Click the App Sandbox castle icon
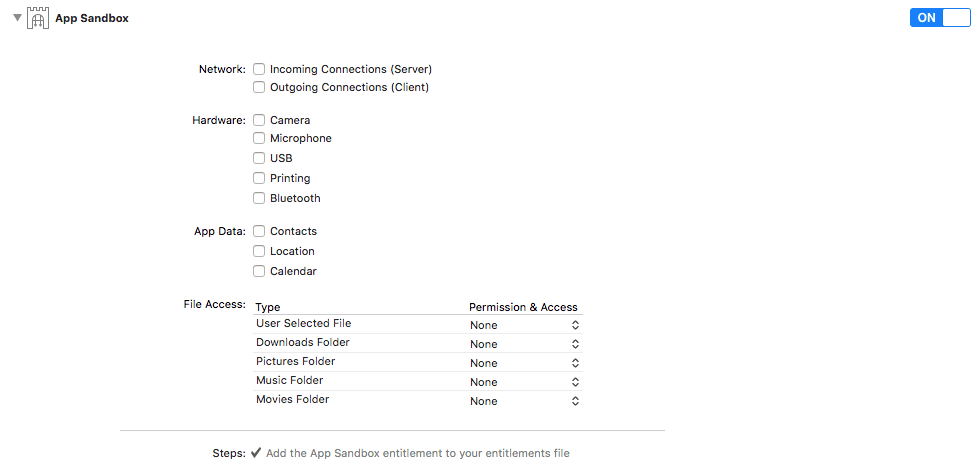Viewport: 977px width, 470px height. [39, 18]
